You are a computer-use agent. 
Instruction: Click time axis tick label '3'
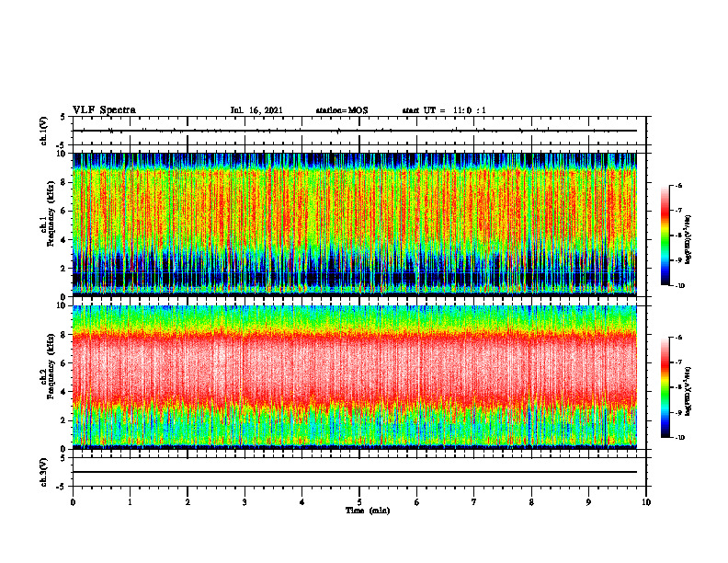pos(245,502)
